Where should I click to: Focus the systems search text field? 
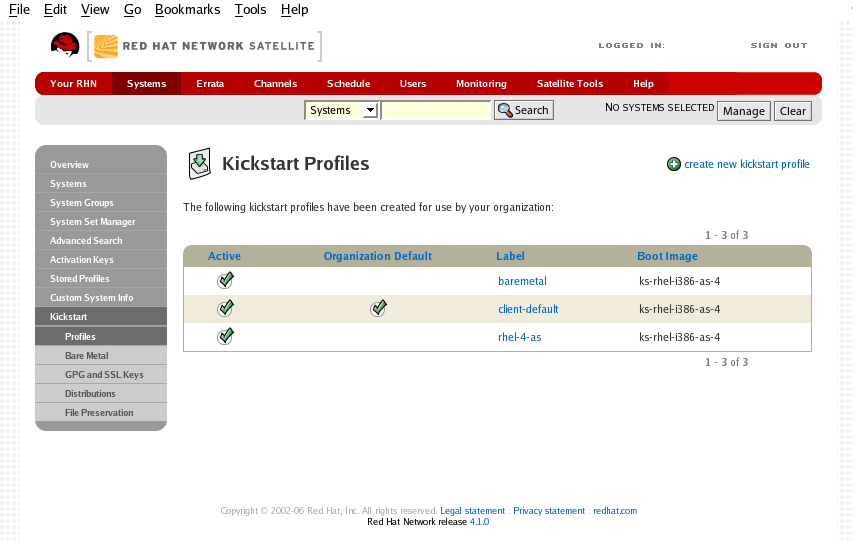(x=435, y=111)
